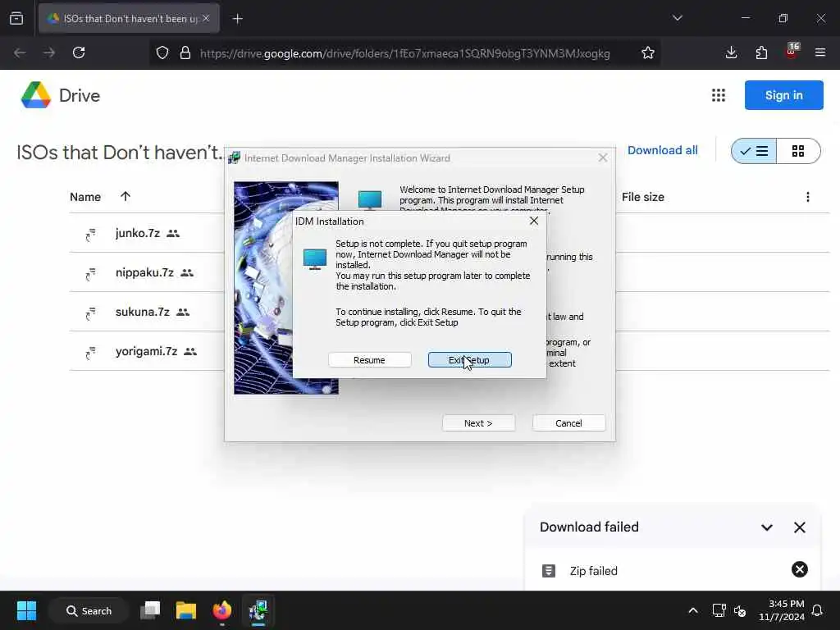Close the Internet Download Manager Installation Wizard
The width and height of the screenshot is (840, 630).
pos(603,157)
